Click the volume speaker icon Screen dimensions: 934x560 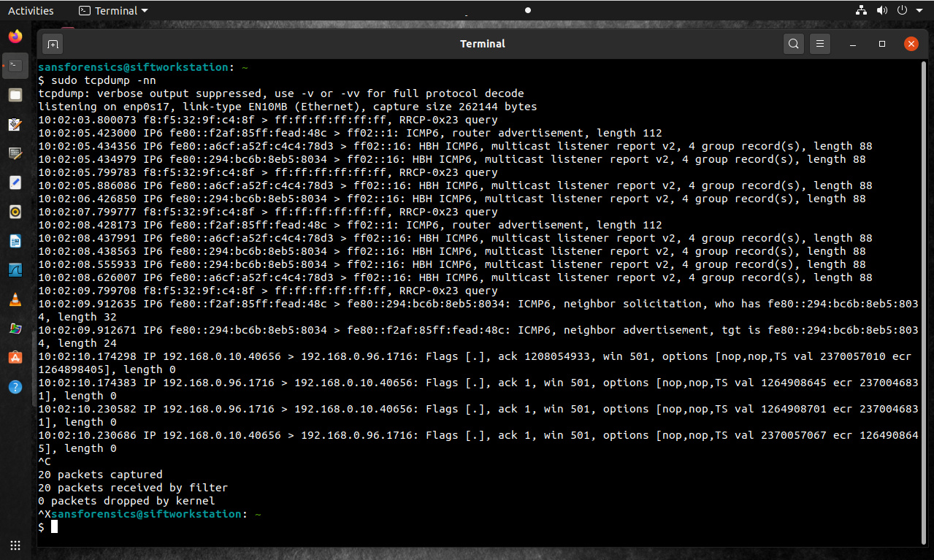pyautogui.click(x=881, y=11)
